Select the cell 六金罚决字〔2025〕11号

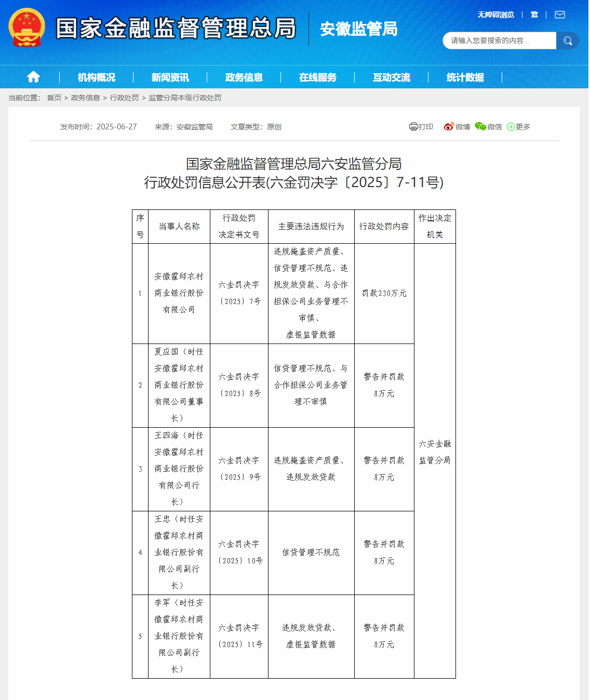pyautogui.click(x=239, y=636)
